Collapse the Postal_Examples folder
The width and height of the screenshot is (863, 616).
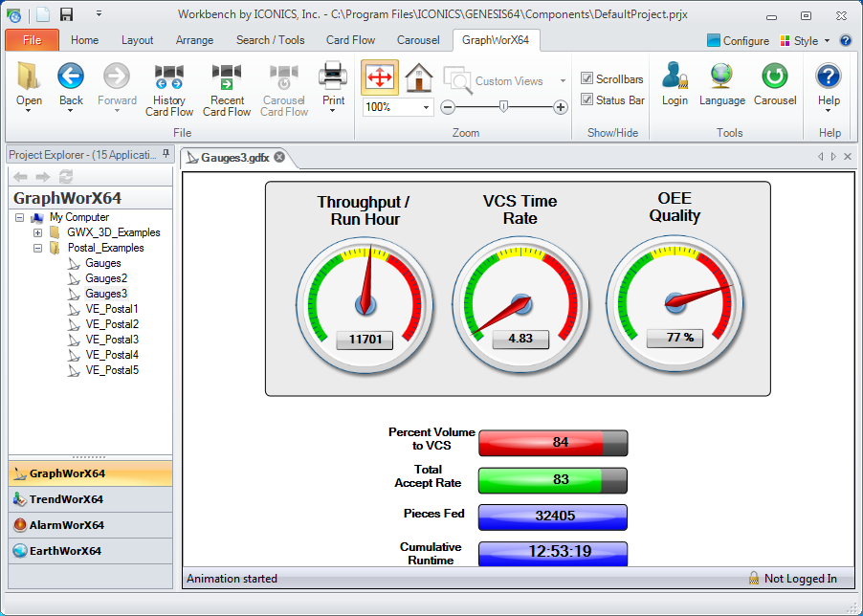coord(37,248)
